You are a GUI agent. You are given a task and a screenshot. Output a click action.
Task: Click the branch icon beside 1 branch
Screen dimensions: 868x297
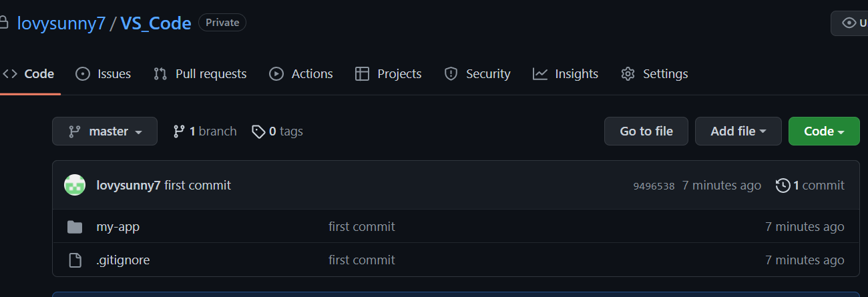(178, 131)
